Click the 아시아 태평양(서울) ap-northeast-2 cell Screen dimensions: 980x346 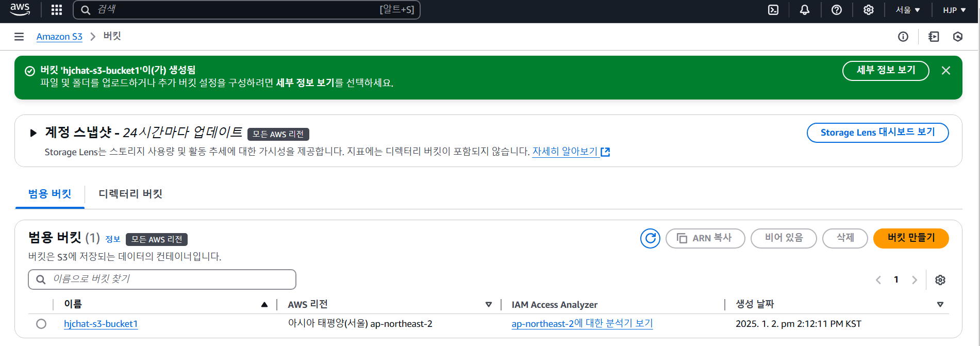(360, 324)
